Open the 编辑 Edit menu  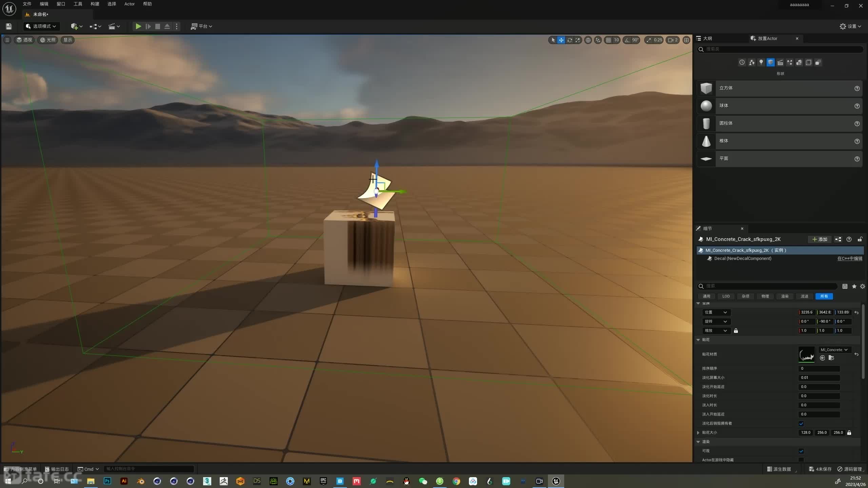click(x=44, y=4)
